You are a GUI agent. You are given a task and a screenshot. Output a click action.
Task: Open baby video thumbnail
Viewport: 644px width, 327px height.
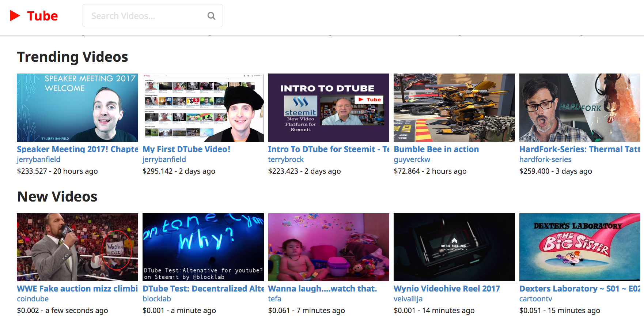coord(329,247)
